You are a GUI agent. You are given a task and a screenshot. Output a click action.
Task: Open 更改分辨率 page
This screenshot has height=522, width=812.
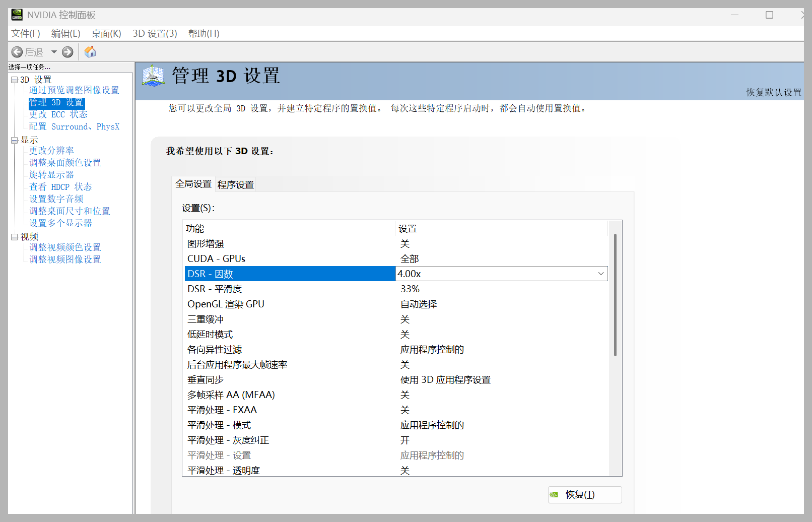click(x=51, y=151)
